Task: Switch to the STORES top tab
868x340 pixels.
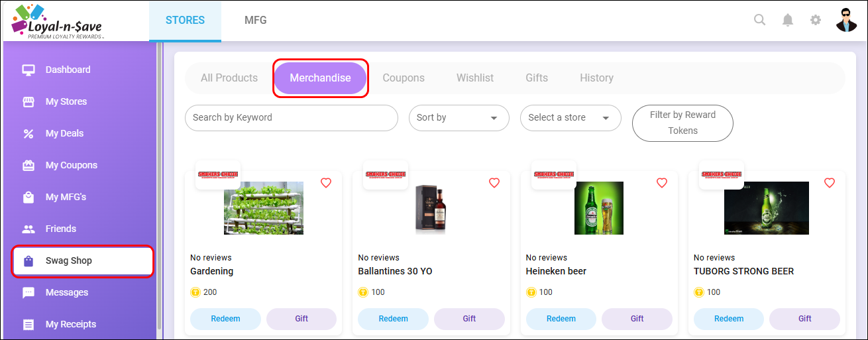Action: coord(185,20)
